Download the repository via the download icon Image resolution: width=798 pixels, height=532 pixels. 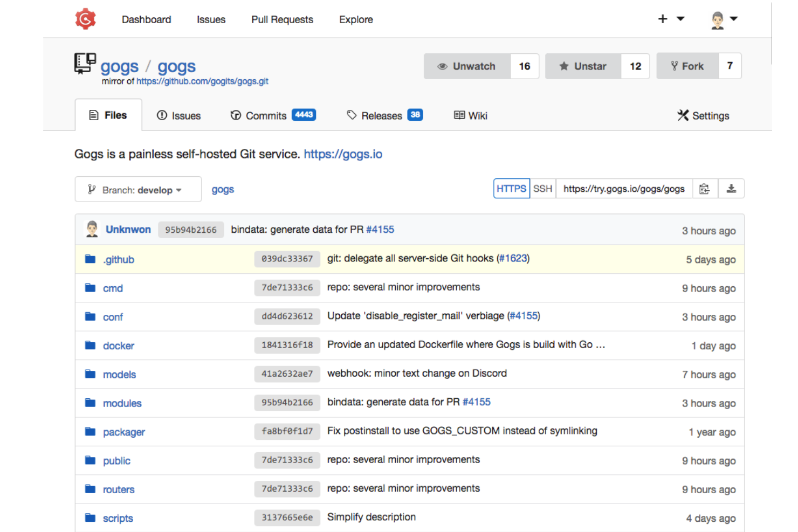pos(732,189)
